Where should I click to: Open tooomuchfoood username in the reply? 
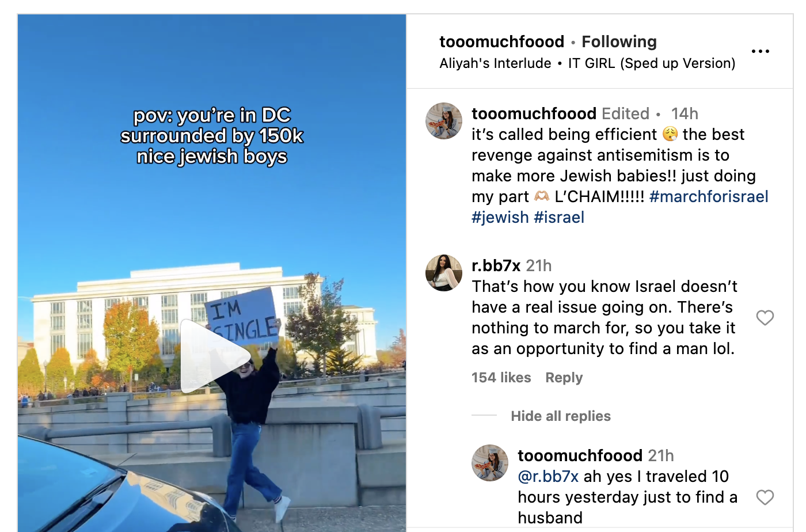tap(580, 455)
